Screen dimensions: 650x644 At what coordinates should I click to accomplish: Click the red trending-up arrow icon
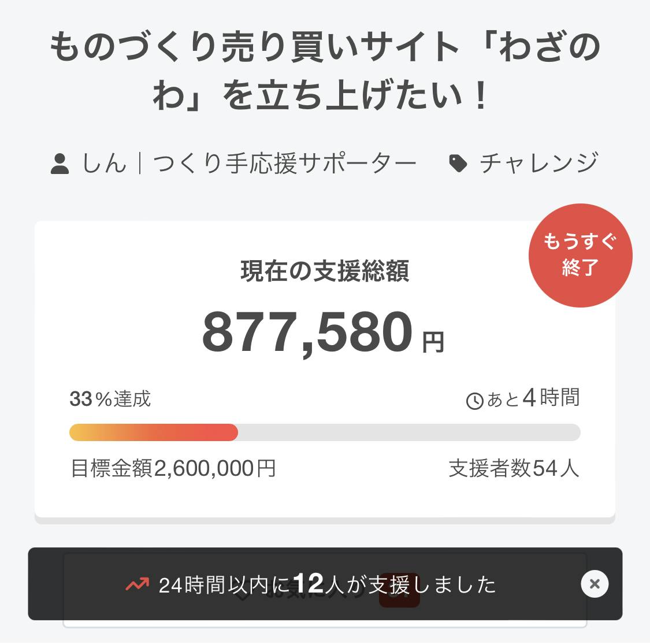pos(137,584)
